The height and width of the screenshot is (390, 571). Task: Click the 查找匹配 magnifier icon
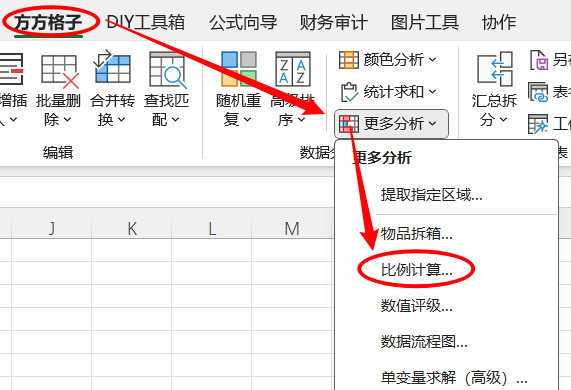[168, 70]
